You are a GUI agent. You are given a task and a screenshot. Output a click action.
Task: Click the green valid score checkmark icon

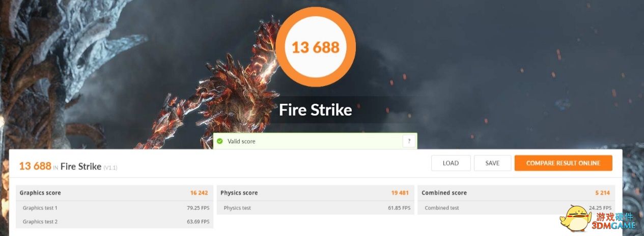220,141
